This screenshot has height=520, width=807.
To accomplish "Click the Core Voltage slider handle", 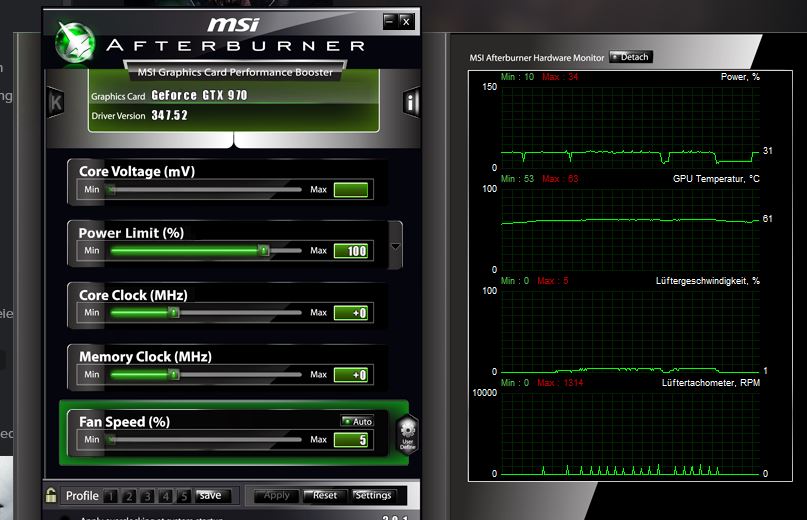I will (x=111, y=190).
